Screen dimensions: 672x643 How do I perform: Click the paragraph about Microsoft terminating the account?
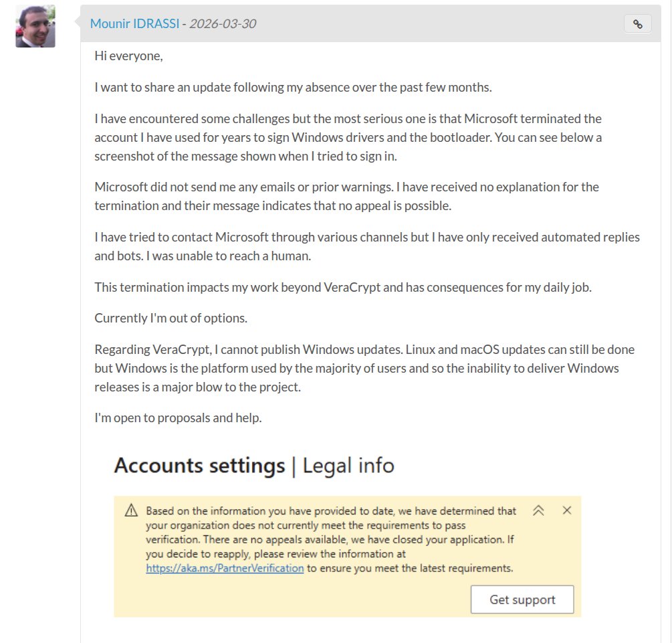pos(348,137)
